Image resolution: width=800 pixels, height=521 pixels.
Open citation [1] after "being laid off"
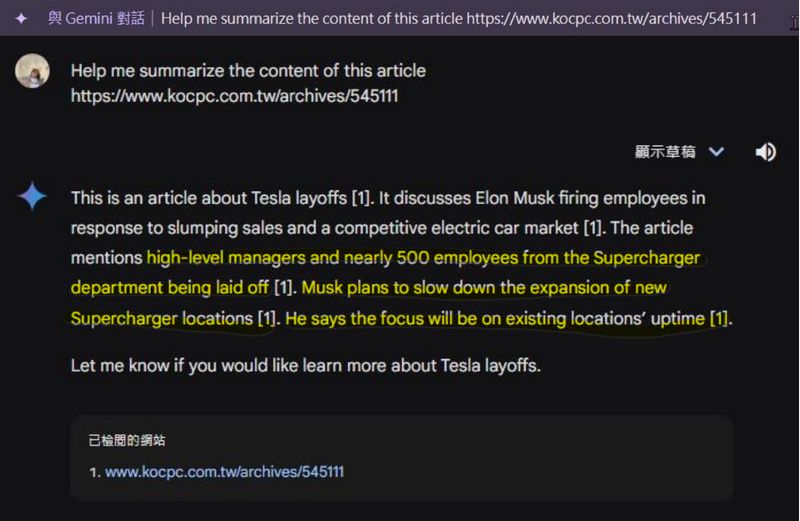click(285, 288)
